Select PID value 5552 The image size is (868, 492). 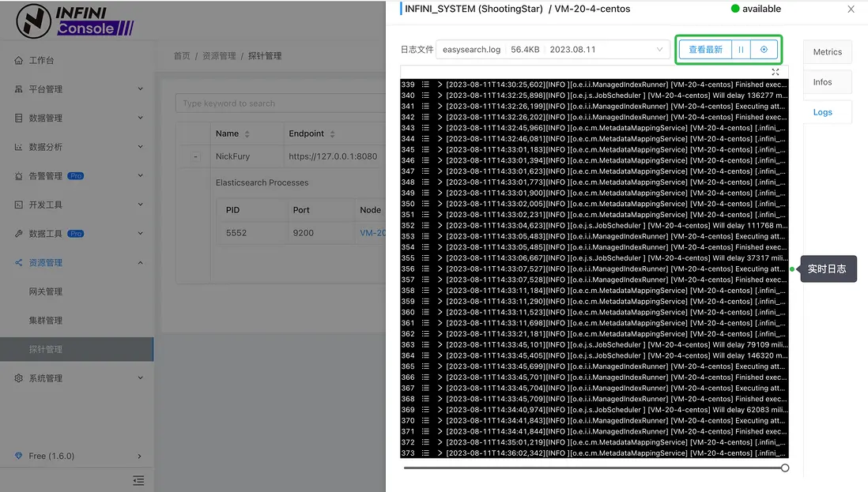236,233
